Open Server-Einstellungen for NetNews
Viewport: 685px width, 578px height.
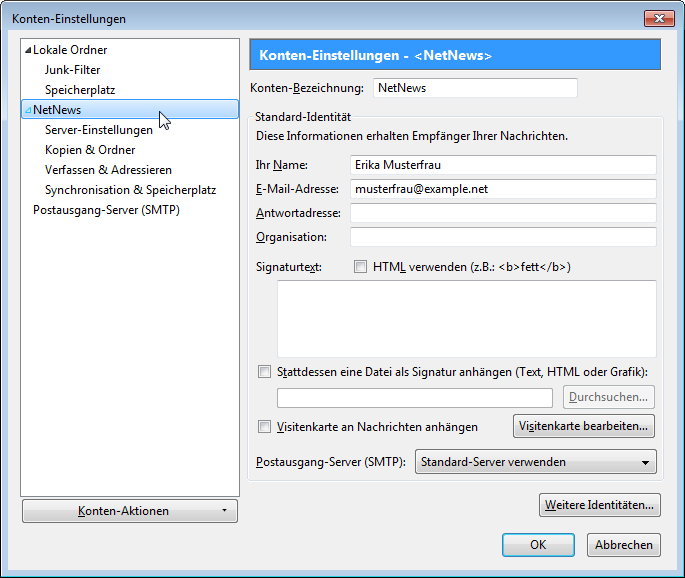[x=98, y=130]
